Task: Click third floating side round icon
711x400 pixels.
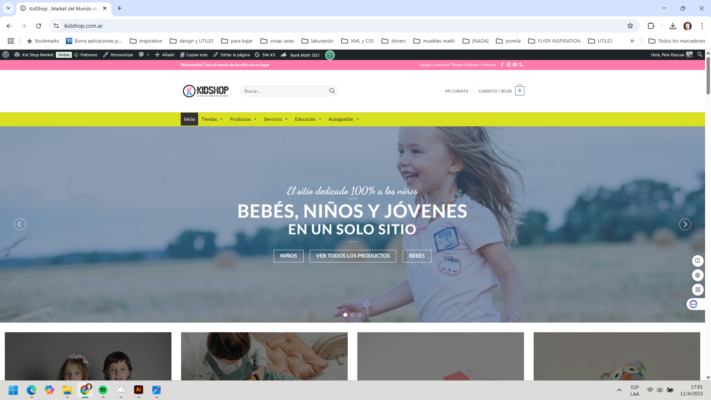Action: [x=697, y=290]
